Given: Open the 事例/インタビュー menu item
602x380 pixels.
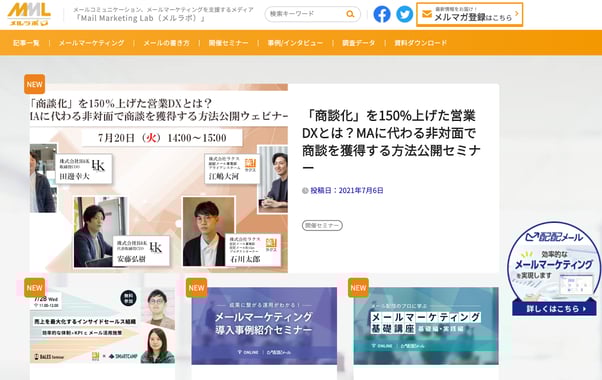Looking at the screenshot, I should pyautogui.click(x=295, y=43).
